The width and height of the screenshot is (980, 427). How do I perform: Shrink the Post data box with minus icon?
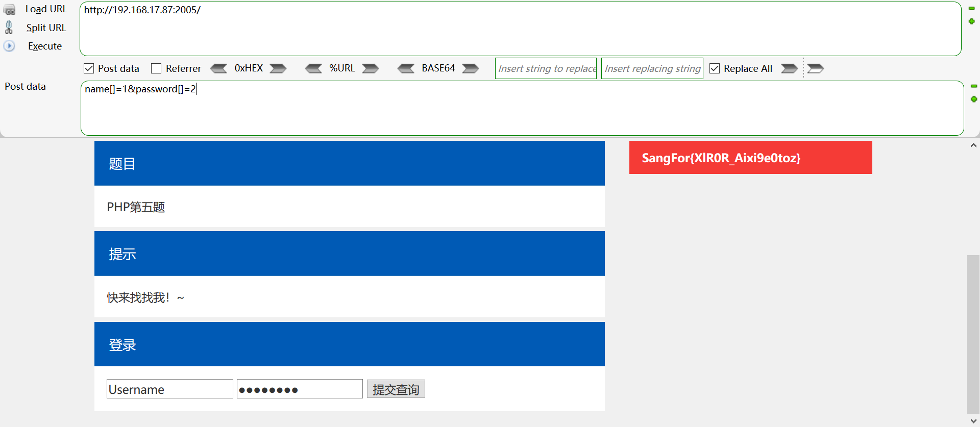974,86
